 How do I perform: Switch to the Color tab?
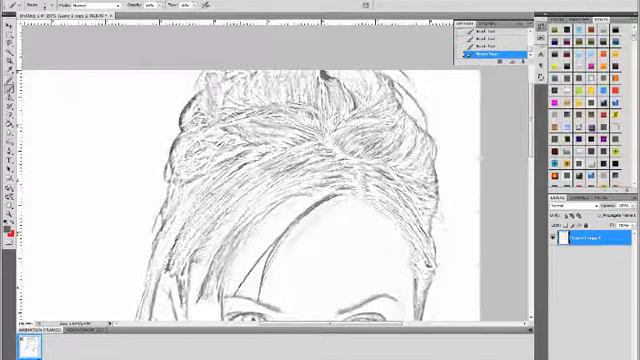[x=557, y=19]
